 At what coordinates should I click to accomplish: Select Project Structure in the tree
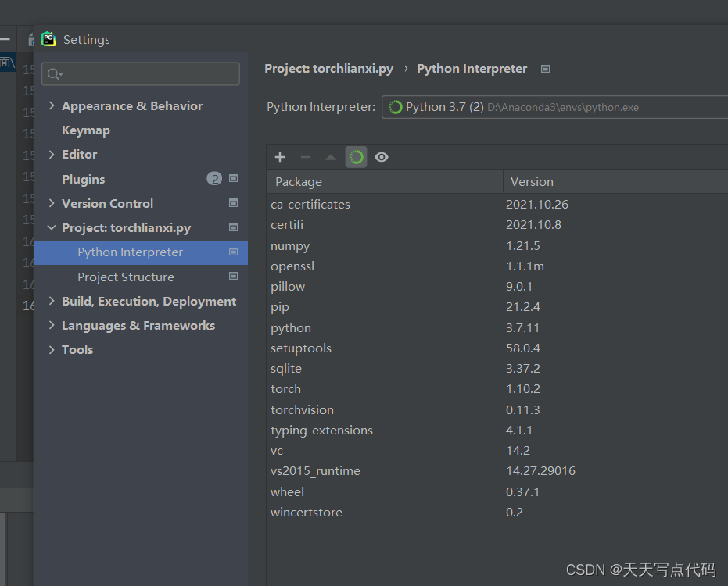point(126,277)
